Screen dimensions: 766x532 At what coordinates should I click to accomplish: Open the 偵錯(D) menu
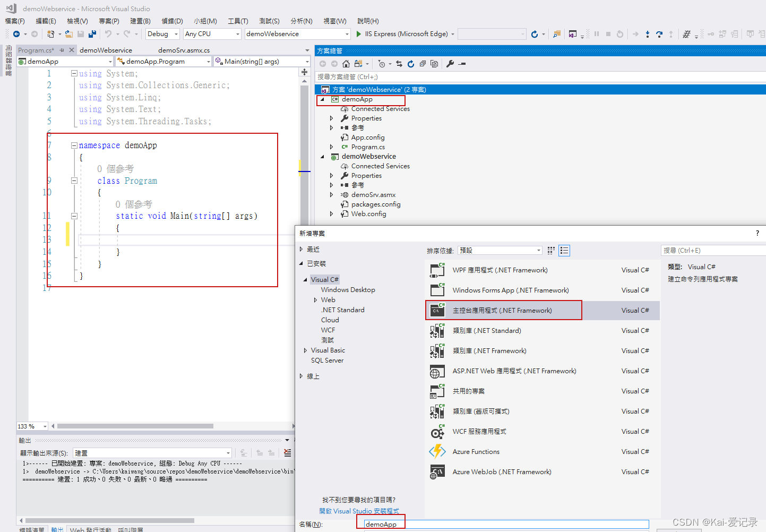pos(172,21)
